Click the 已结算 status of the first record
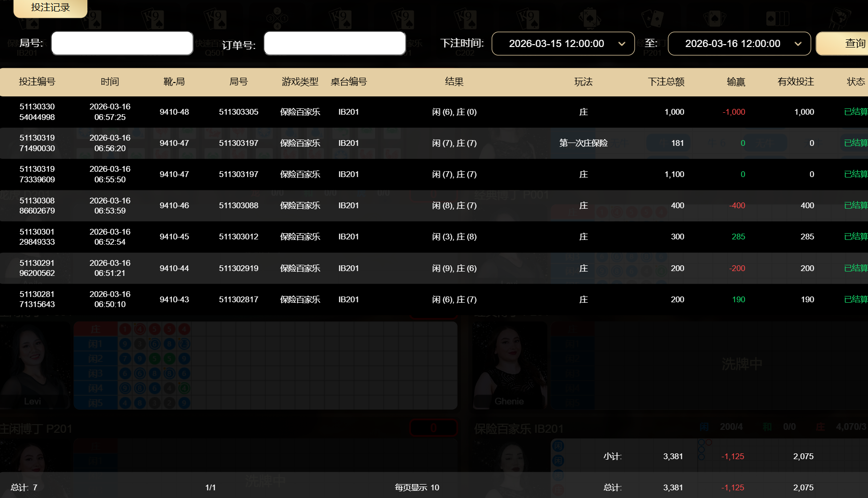This screenshot has width=868, height=498. click(856, 112)
